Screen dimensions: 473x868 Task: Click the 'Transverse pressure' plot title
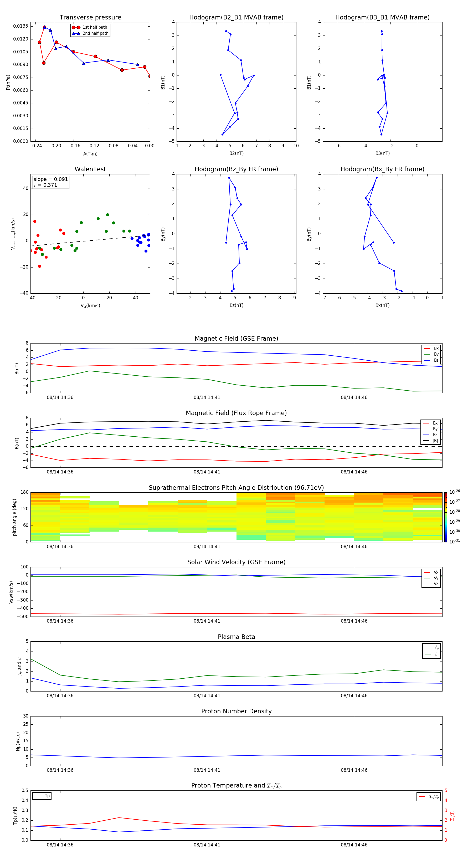(x=90, y=18)
